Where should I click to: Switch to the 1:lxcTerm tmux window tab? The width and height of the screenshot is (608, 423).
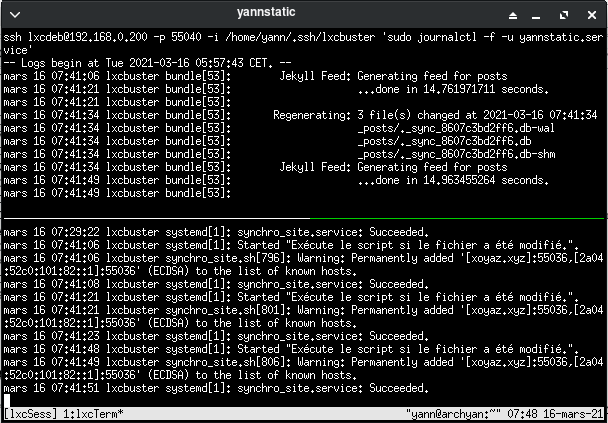93,412
